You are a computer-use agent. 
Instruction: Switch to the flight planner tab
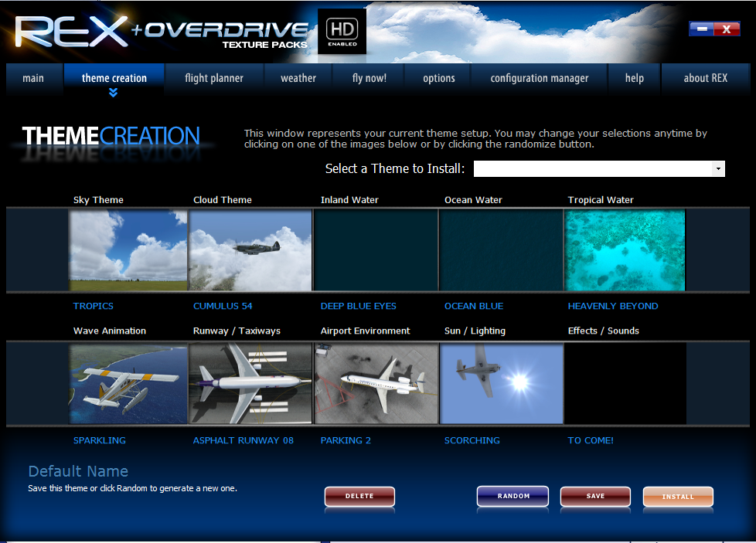coord(214,78)
